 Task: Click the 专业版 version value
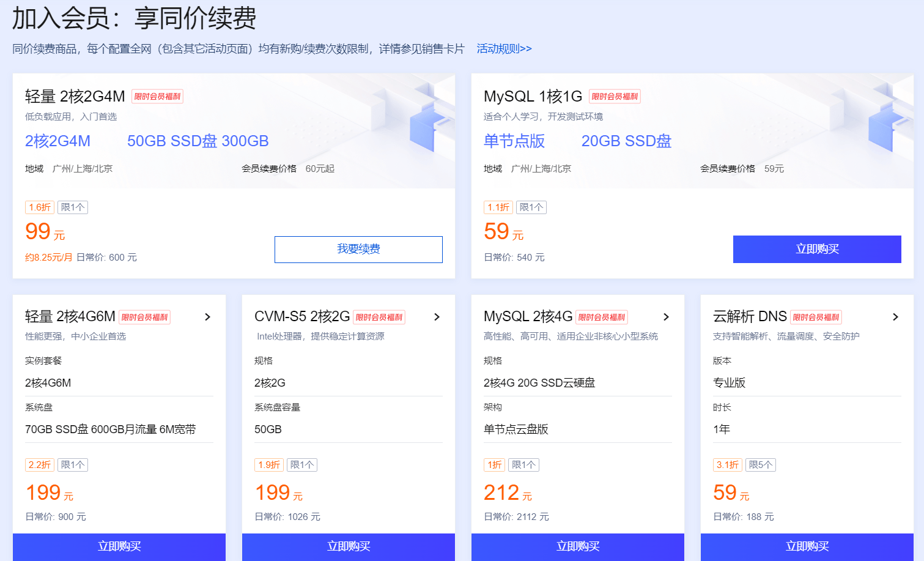click(729, 383)
